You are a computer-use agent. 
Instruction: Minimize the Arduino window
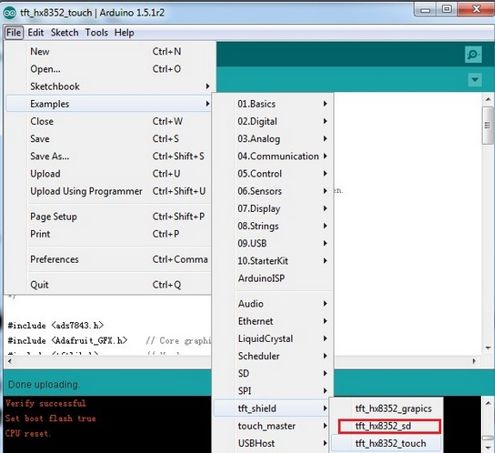coord(425,9)
